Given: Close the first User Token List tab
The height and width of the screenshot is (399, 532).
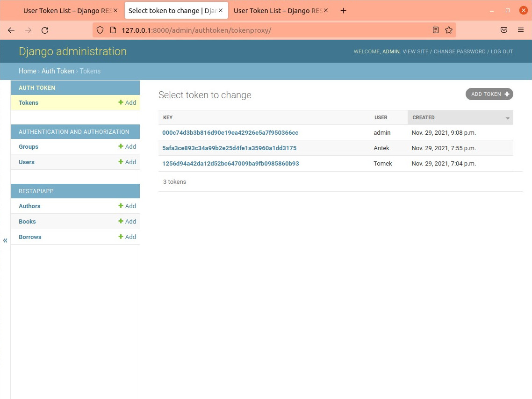Looking at the screenshot, I should click(x=115, y=11).
